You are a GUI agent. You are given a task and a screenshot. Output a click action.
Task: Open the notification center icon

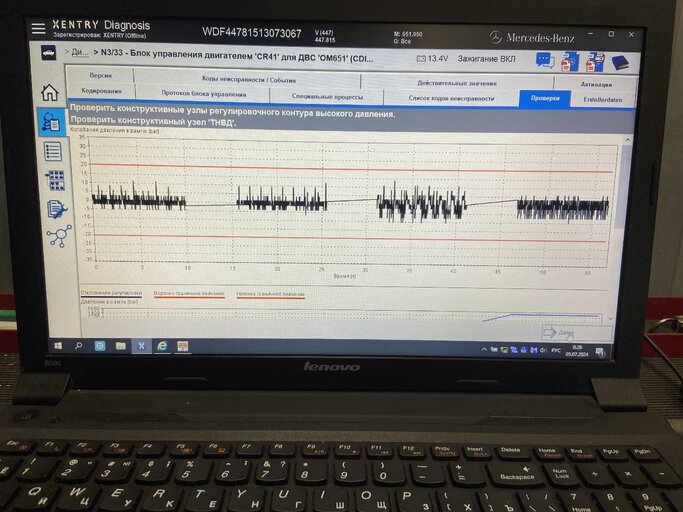(600, 352)
